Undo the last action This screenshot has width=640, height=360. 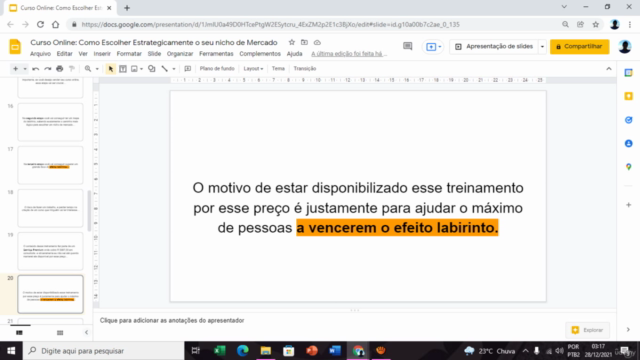(36, 69)
